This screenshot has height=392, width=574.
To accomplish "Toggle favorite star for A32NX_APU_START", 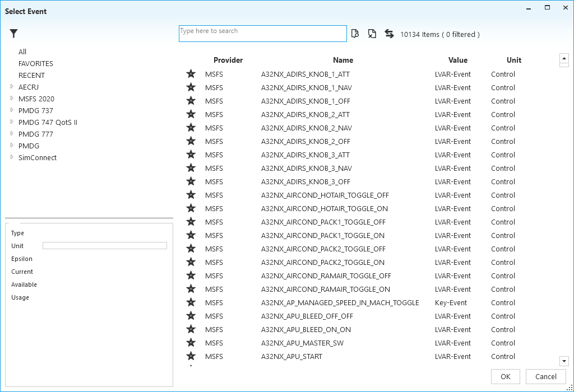I will click(191, 356).
